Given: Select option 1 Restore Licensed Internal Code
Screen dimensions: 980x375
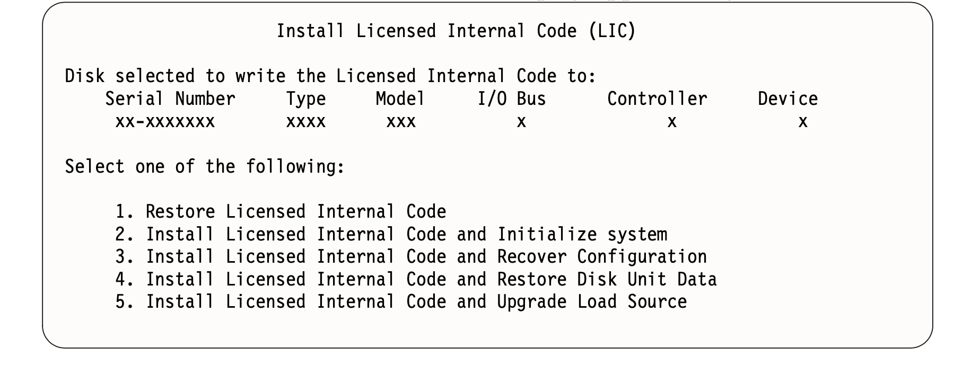Looking at the screenshot, I should 281,212.
